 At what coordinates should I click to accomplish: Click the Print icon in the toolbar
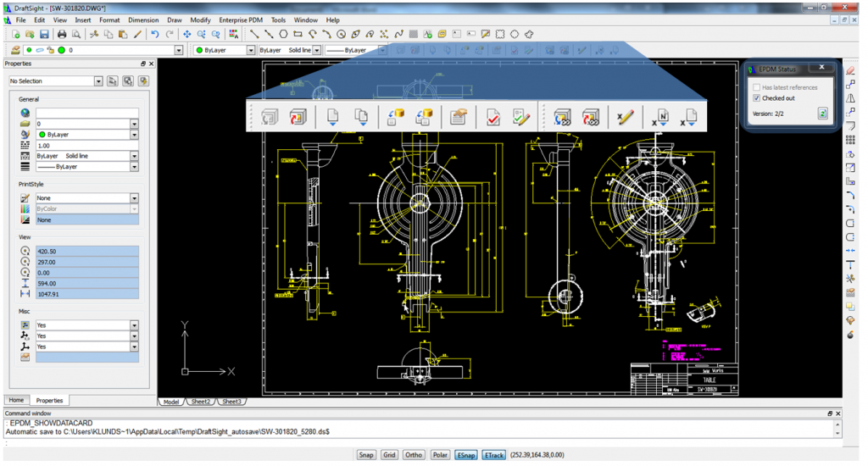pos(62,35)
